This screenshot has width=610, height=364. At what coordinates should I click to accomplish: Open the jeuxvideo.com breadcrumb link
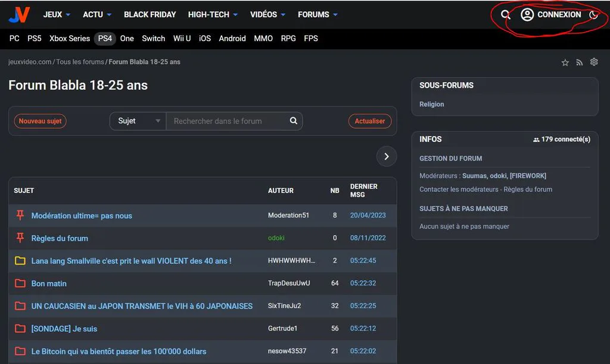click(x=30, y=62)
